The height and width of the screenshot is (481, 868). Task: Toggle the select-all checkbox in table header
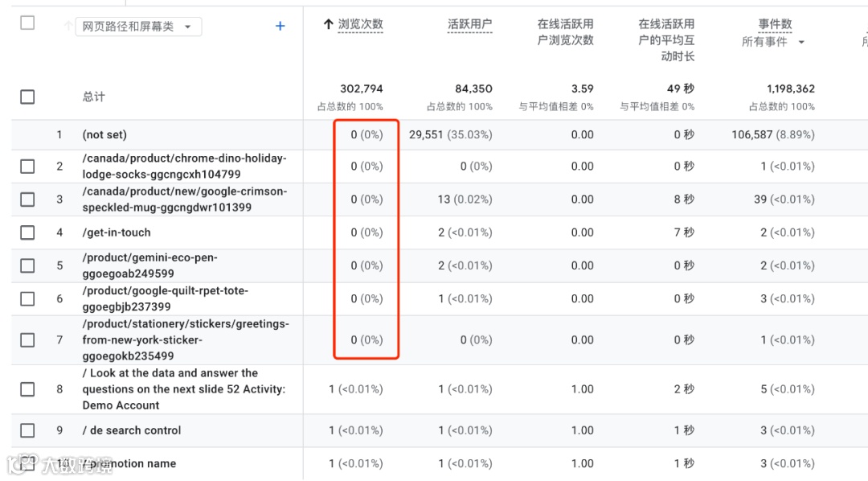27,23
